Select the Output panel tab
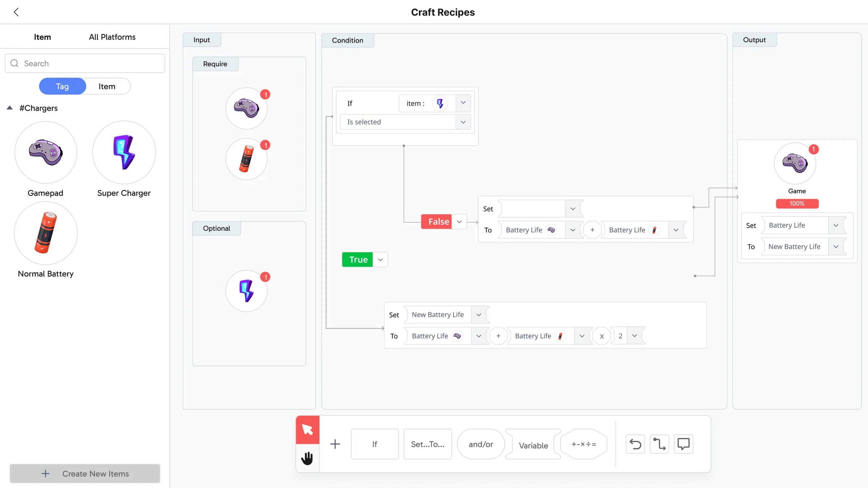Screen dimensions: 868x488 click(754, 40)
